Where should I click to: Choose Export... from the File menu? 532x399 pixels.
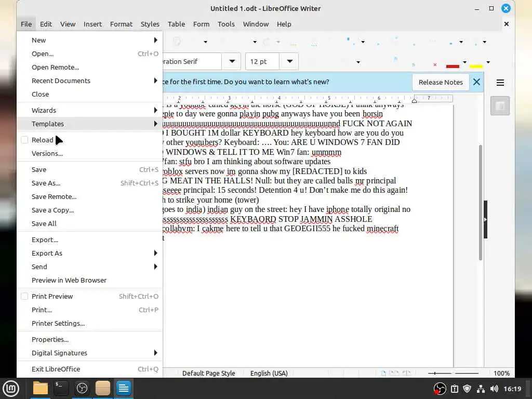pos(89,240)
